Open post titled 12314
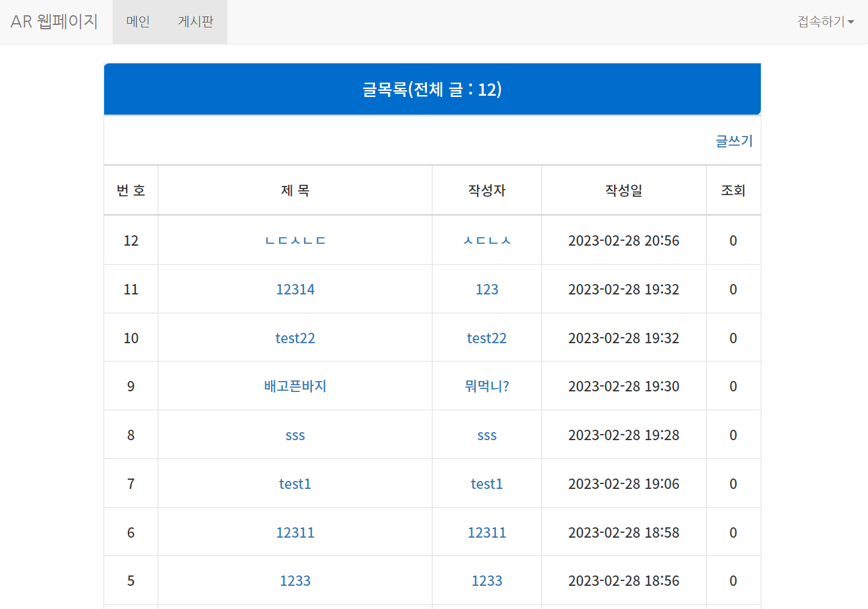Screen dimensions: 868x609 295,289
